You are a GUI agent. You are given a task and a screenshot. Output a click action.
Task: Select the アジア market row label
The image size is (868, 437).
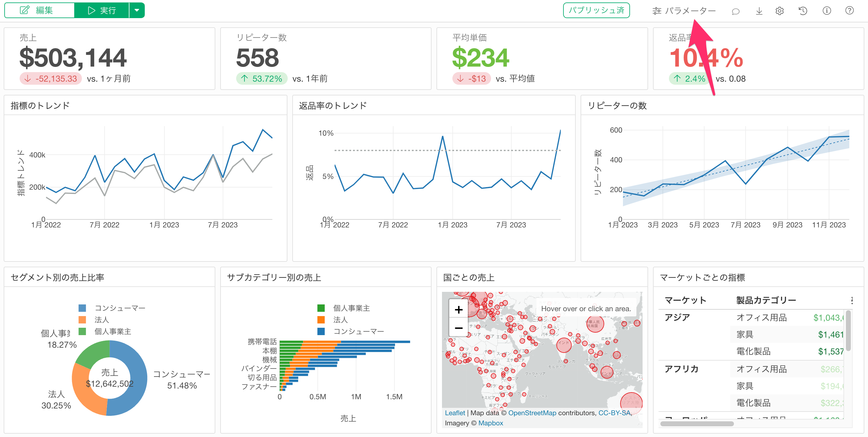click(677, 317)
